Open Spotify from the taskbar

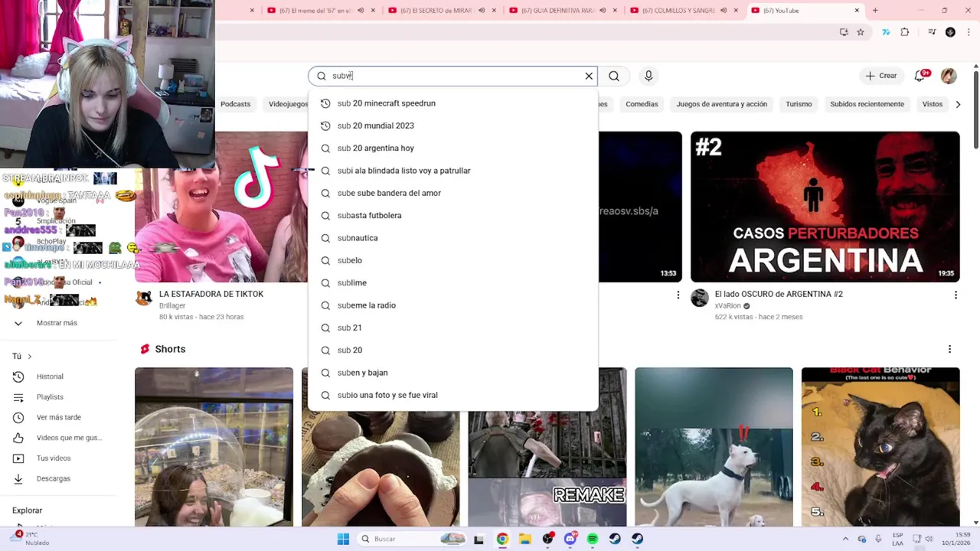pyautogui.click(x=593, y=539)
